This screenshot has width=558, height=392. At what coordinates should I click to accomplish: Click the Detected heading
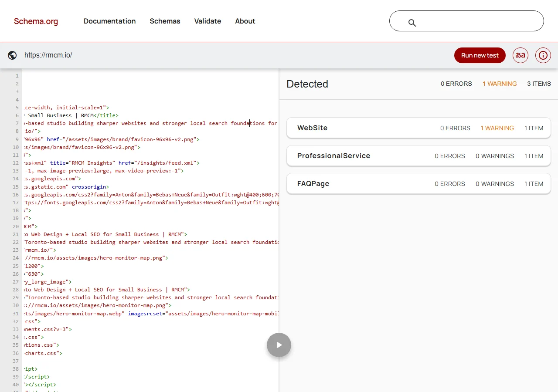pos(307,84)
